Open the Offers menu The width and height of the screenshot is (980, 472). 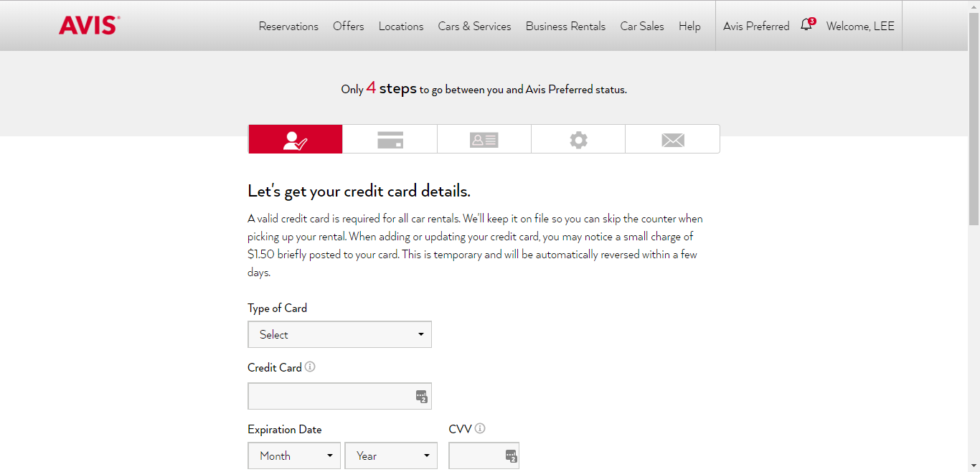348,26
